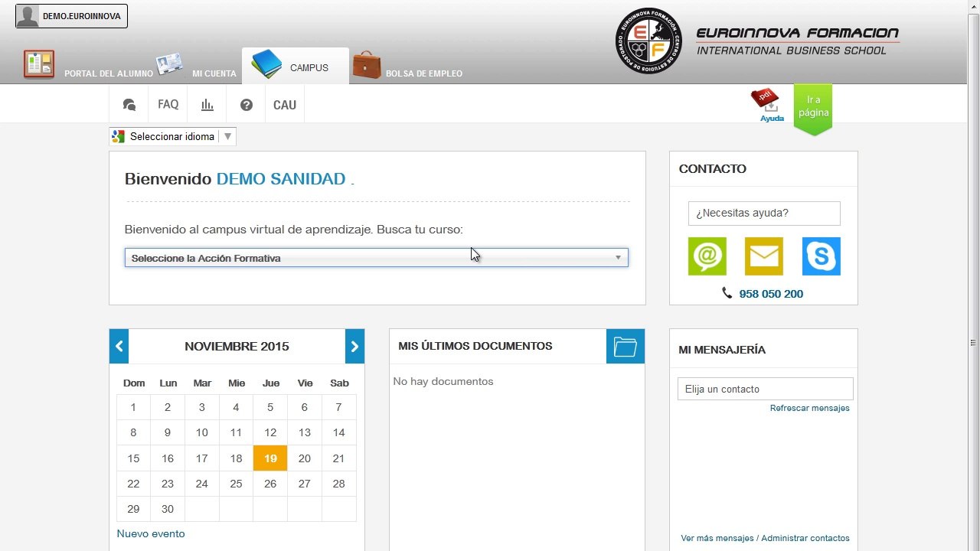Select day 5 in the calendar

(270, 407)
